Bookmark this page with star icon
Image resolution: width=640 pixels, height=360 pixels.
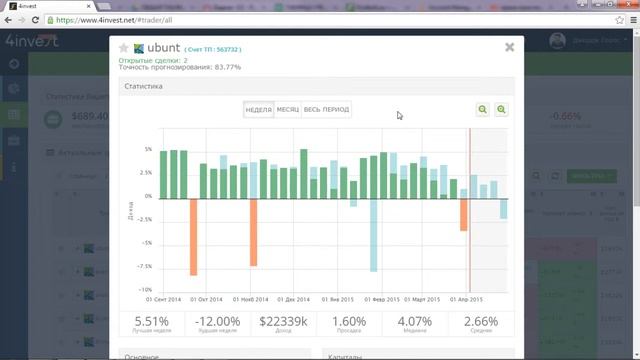pos(619,20)
